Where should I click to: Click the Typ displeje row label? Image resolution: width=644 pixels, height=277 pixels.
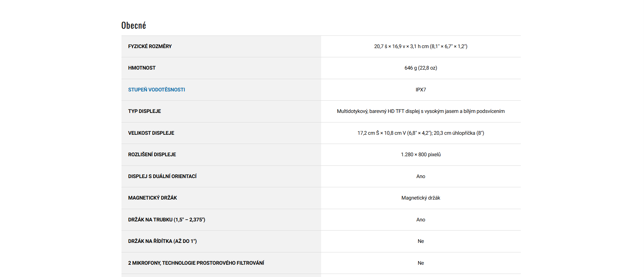point(144,111)
